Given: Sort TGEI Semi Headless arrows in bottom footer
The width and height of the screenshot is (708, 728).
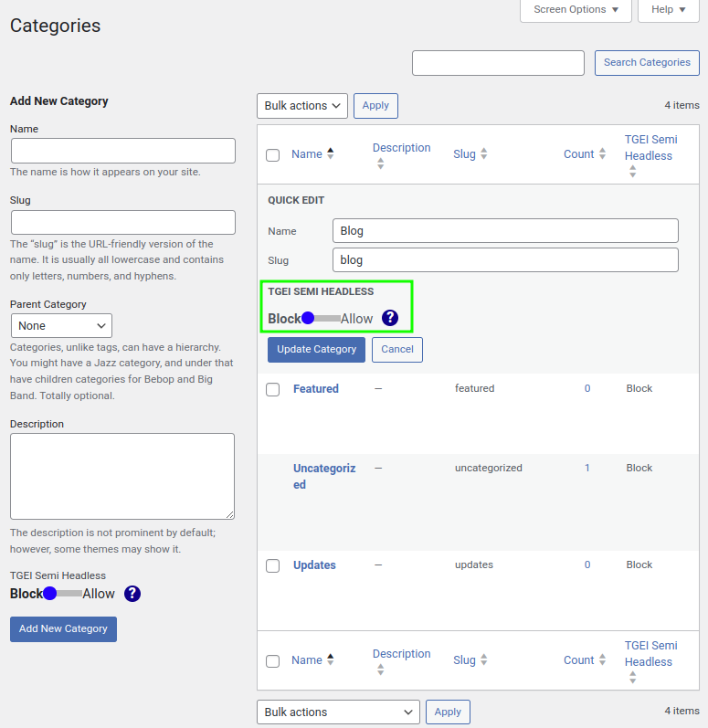Looking at the screenshot, I should click(x=632, y=678).
